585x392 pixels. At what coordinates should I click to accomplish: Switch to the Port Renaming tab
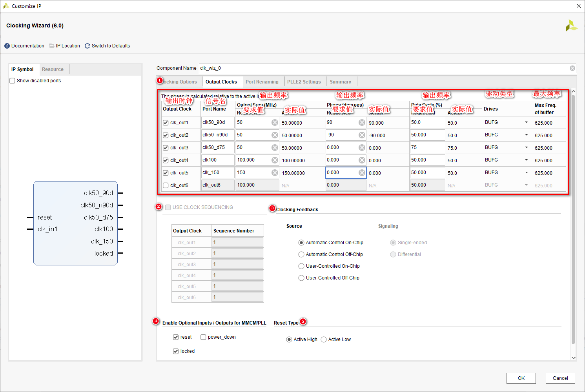click(262, 82)
